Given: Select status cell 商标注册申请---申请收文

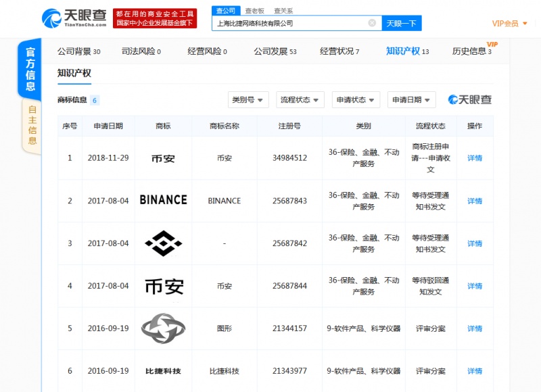Looking at the screenshot, I should pyautogui.click(x=431, y=158).
